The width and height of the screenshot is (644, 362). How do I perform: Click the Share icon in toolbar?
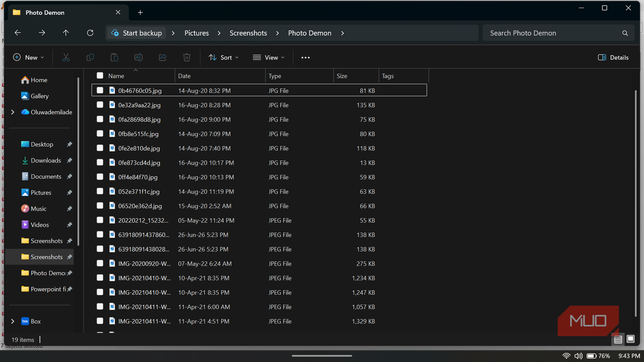[x=163, y=57]
